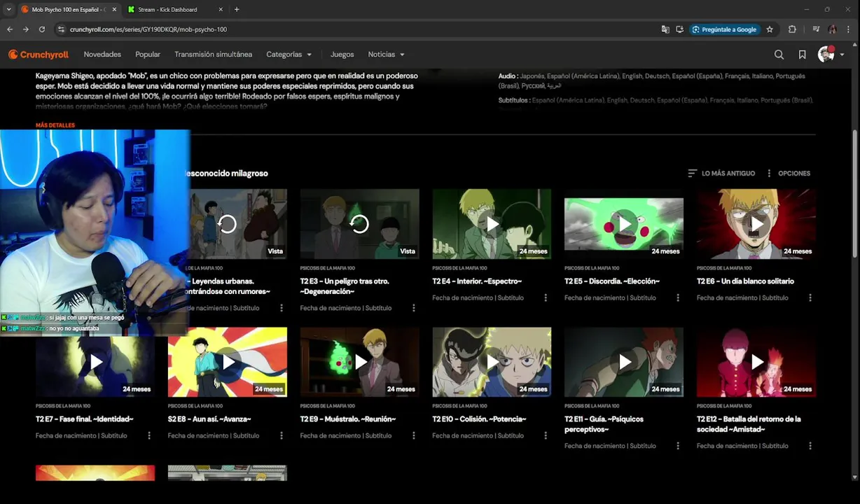The width and height of the screenshot is (860, 504).
Task: Open more options for T2 E6 episode
Action: coord(810,297)
